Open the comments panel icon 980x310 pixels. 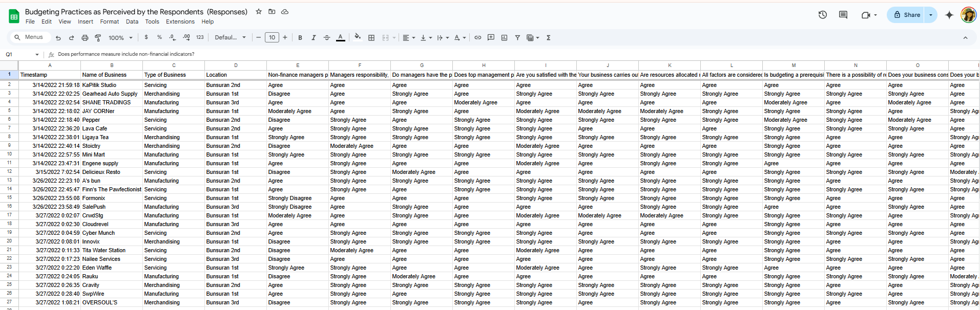(x=843, y=15)
